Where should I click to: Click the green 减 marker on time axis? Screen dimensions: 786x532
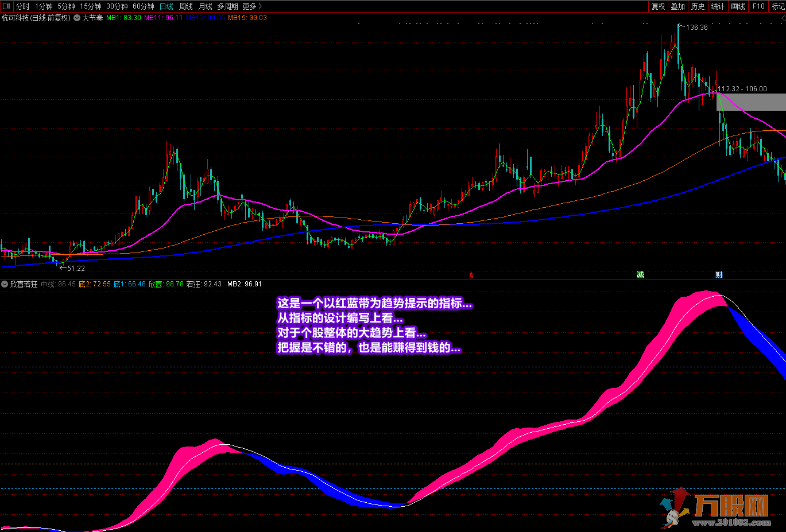pos(641,275)
